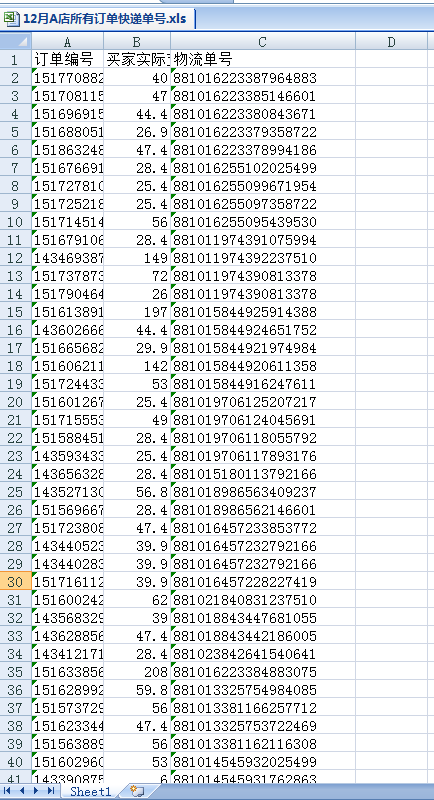Select the cell with value 197
This screenshot has height=800, width=434.
tap(137, 312)
